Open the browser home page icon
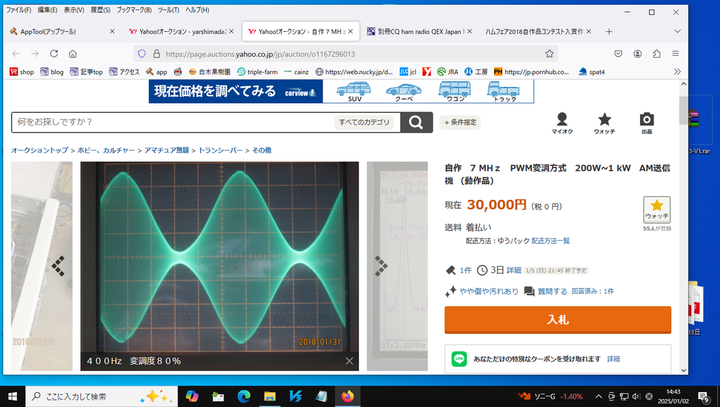 pyautogui.click(x=73, y=54)
